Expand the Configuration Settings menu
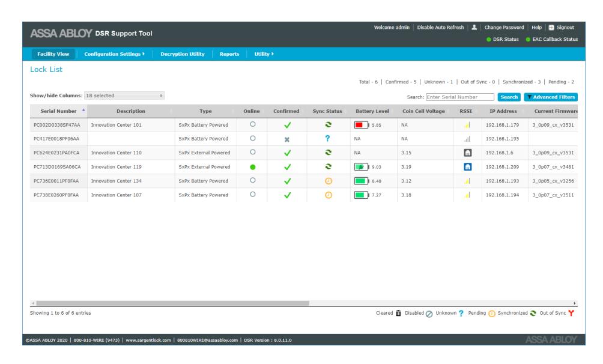Image resolution: width=603 pixels, height=364 pixels. click(x=114, y=54)
